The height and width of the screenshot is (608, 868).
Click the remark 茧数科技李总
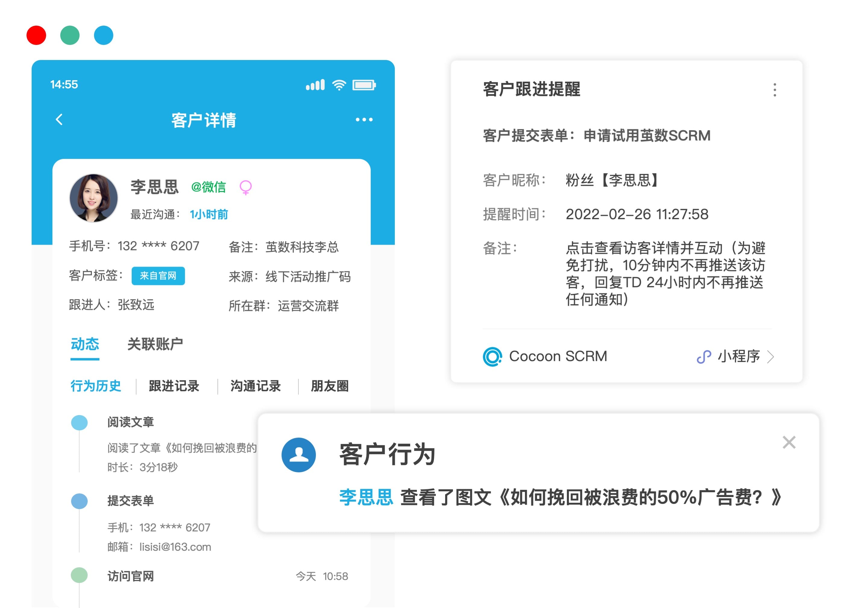(302, 247)
